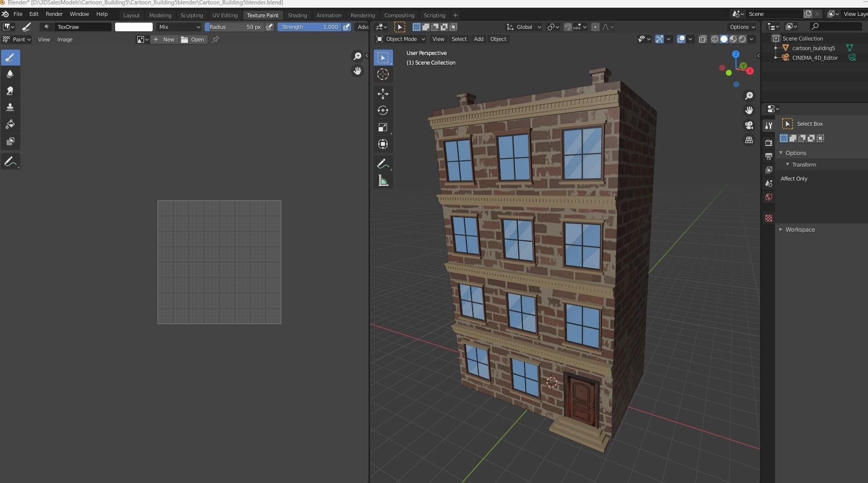The height and width of the screenshot is (483, 868).
Task: Open the Object Mode dropdown
Action: coord(401,39)
